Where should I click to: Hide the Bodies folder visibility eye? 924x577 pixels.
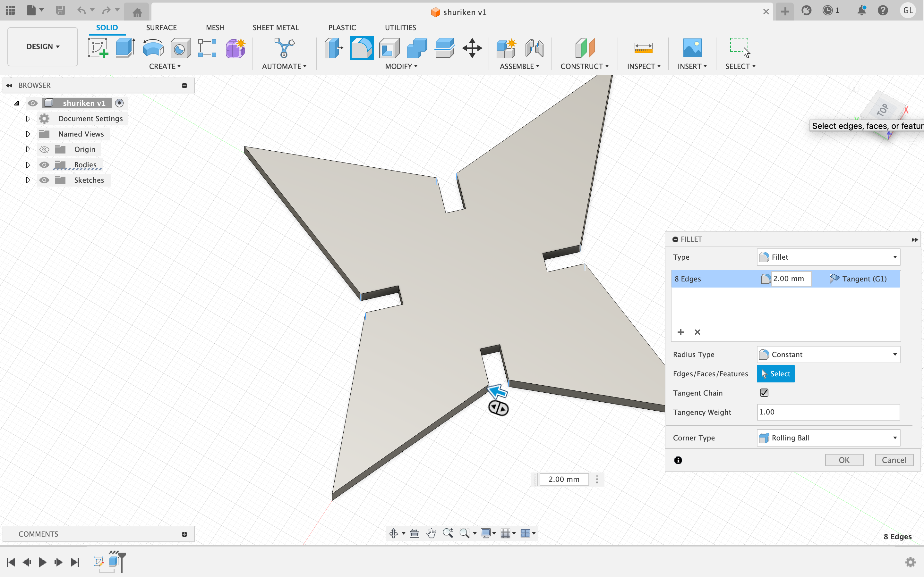(x=44, y=165)
